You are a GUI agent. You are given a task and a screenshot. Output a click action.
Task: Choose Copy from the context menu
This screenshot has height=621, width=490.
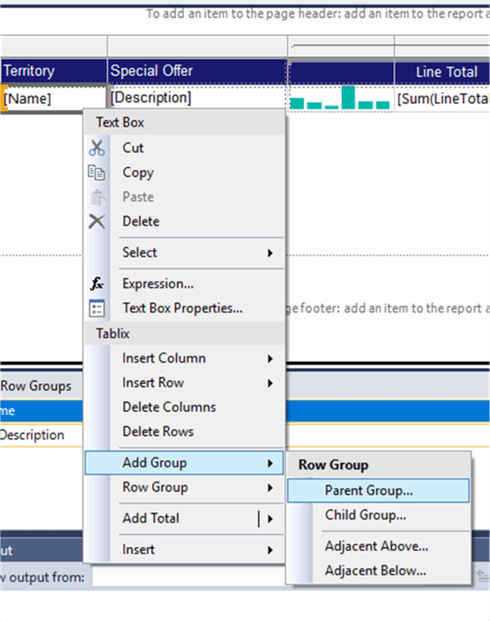tap(185, 173)
